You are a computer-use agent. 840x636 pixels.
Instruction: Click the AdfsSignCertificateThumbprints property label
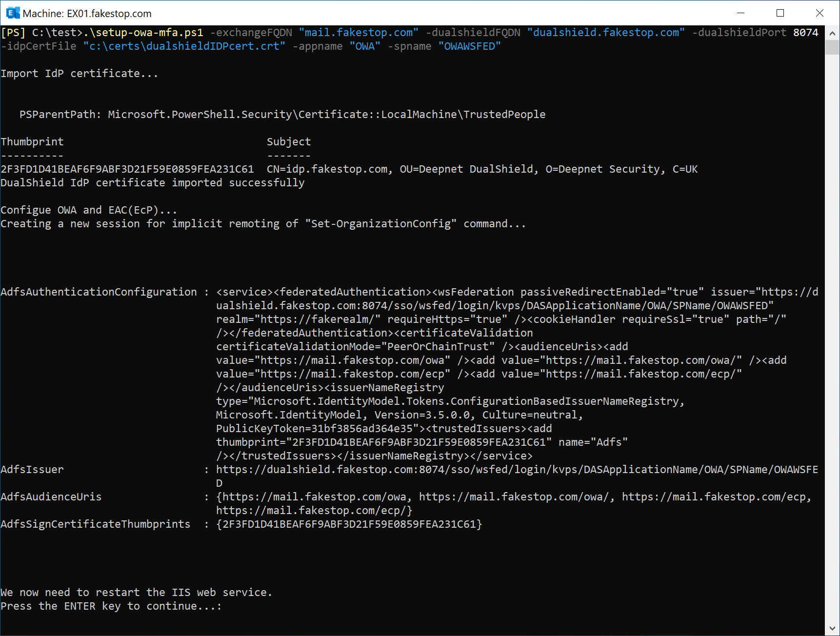[96, 524]
